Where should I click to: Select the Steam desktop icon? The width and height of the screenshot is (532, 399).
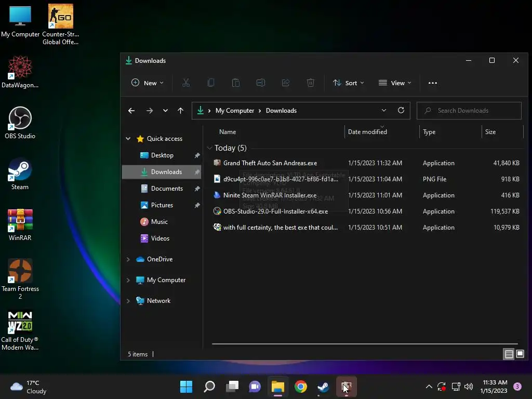[x=20, y=174]
